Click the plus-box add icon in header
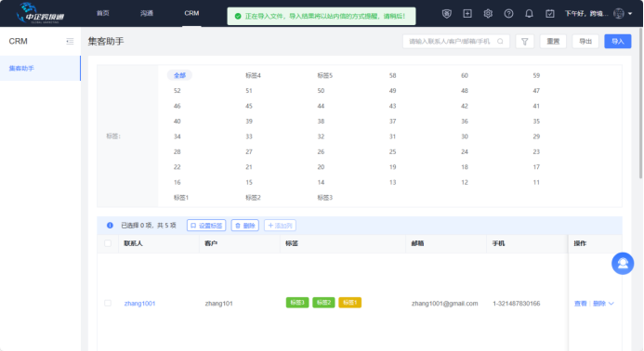This screenshot has width=644, height=351. [x=467, y=14]
